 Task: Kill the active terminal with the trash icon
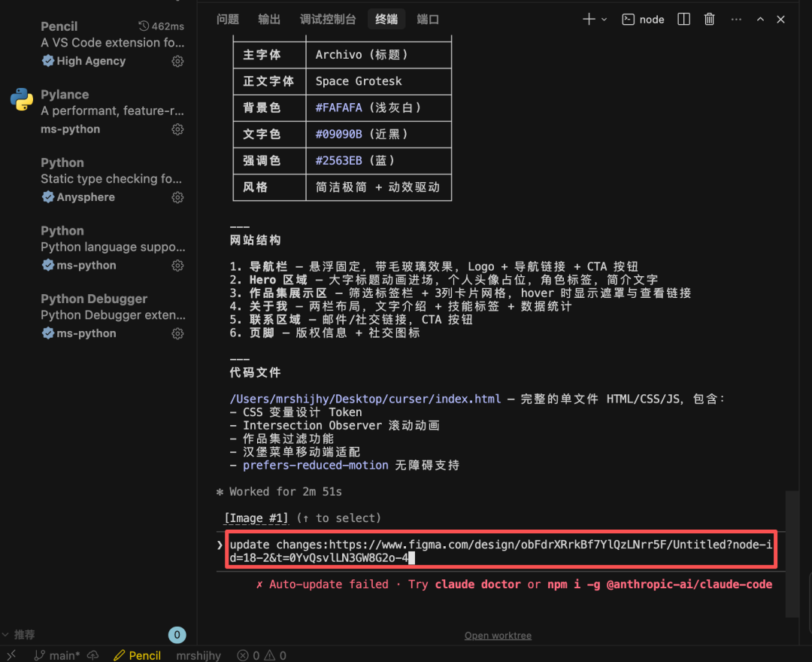[x=709, y=19]
